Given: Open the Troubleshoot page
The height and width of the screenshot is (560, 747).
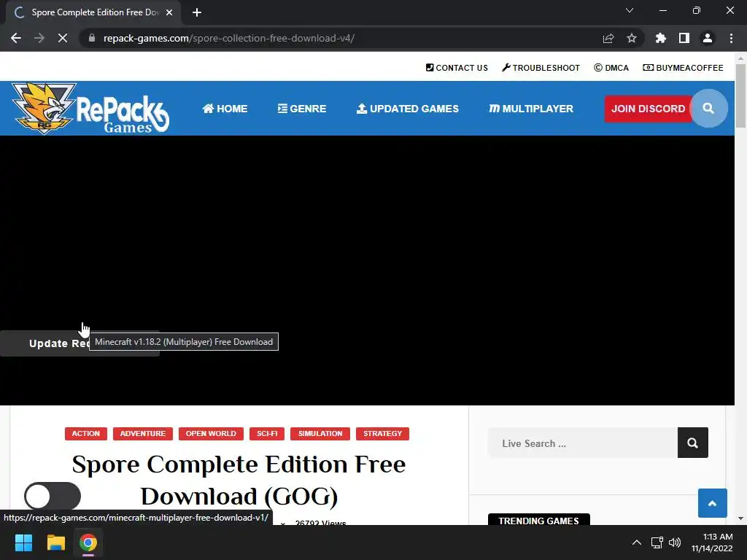Looking at the screenshot, I should 541,68.
